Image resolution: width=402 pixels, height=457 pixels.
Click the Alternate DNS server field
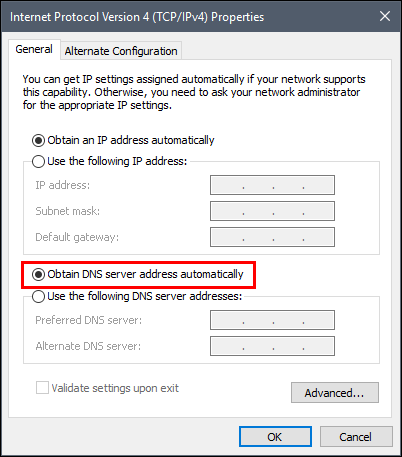point(272,346)
